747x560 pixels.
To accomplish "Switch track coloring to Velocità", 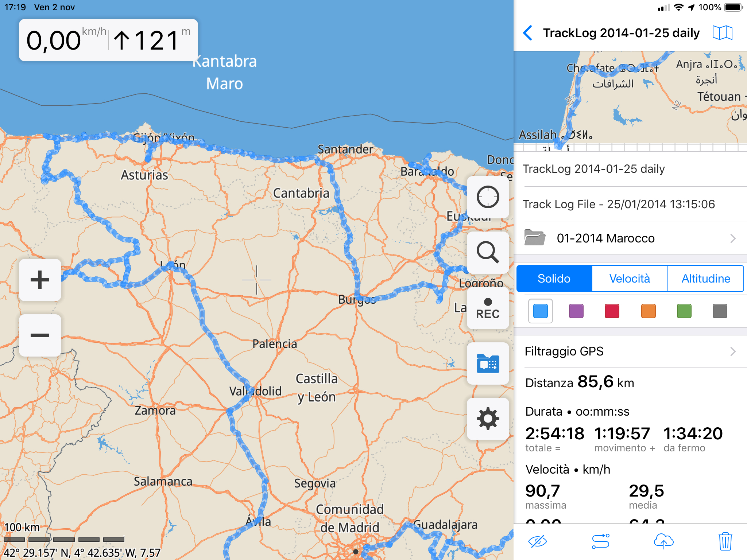I will pyautogui.click(x=630, y=279).
